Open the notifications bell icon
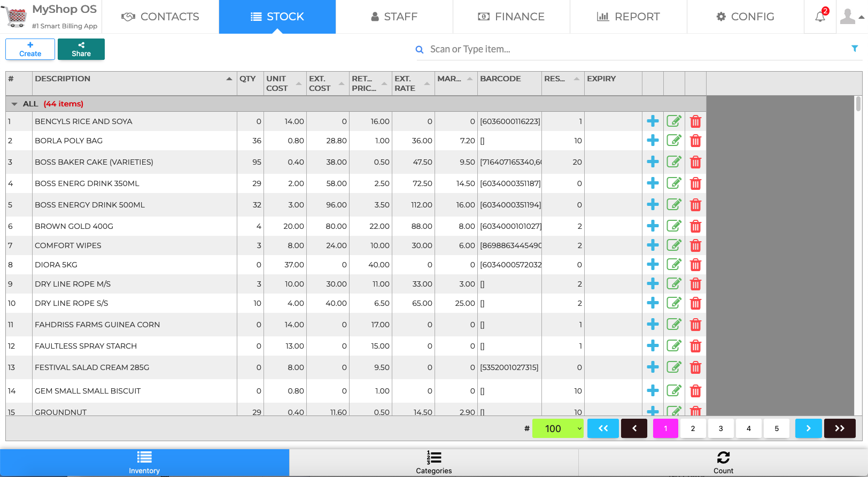The height and width of the screenshot is (477, 868). [820, 17]
